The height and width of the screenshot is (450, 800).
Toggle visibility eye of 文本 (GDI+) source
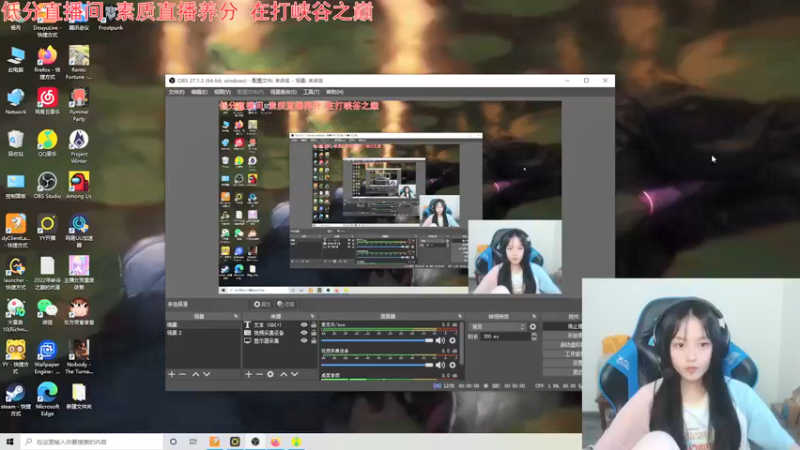pos(304,324)
